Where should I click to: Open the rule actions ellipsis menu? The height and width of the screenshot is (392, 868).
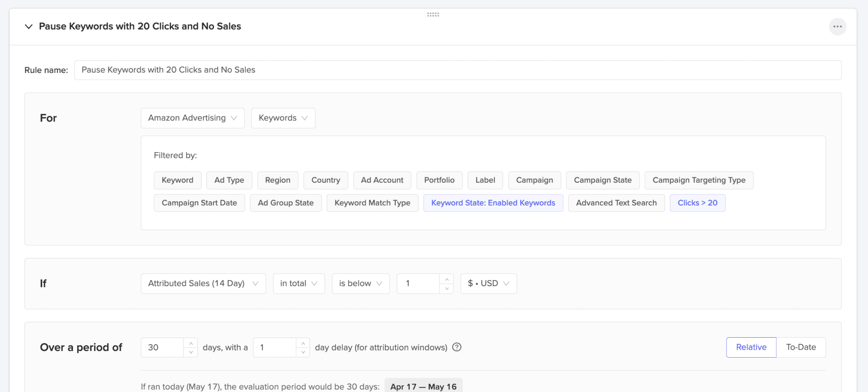(x=837, y=26)
